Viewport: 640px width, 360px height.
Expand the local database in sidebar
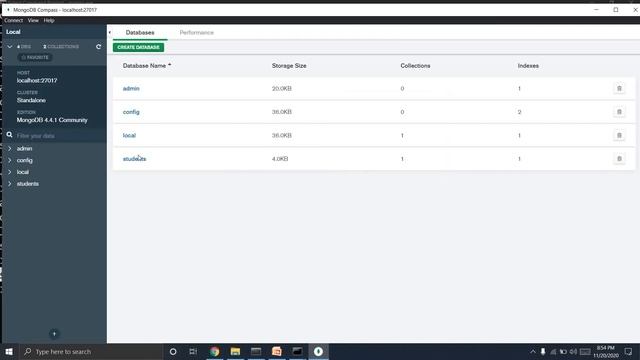click(10, 172)
